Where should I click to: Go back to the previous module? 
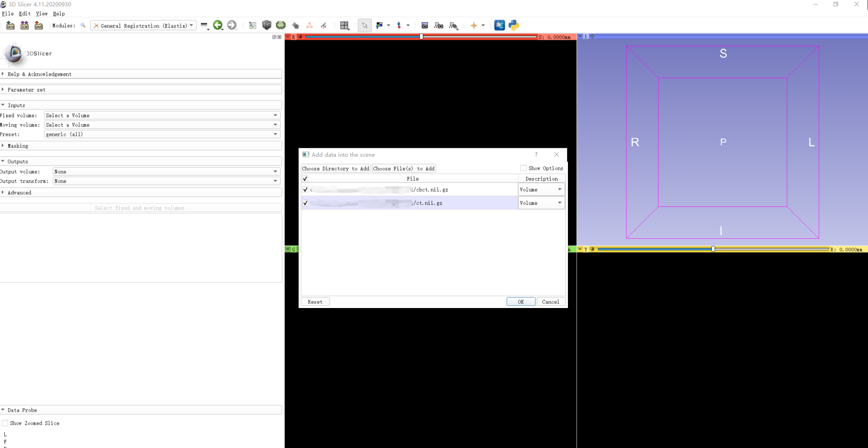click(x=218, y=25)
